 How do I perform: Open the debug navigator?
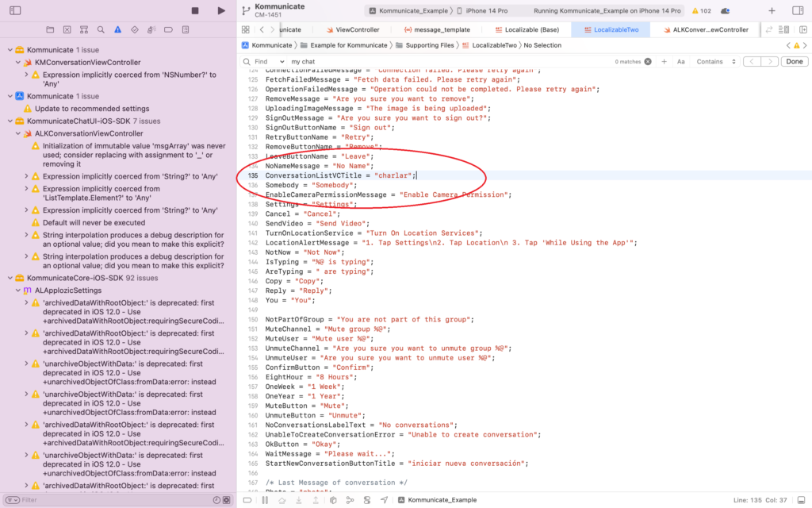[151, 29]
